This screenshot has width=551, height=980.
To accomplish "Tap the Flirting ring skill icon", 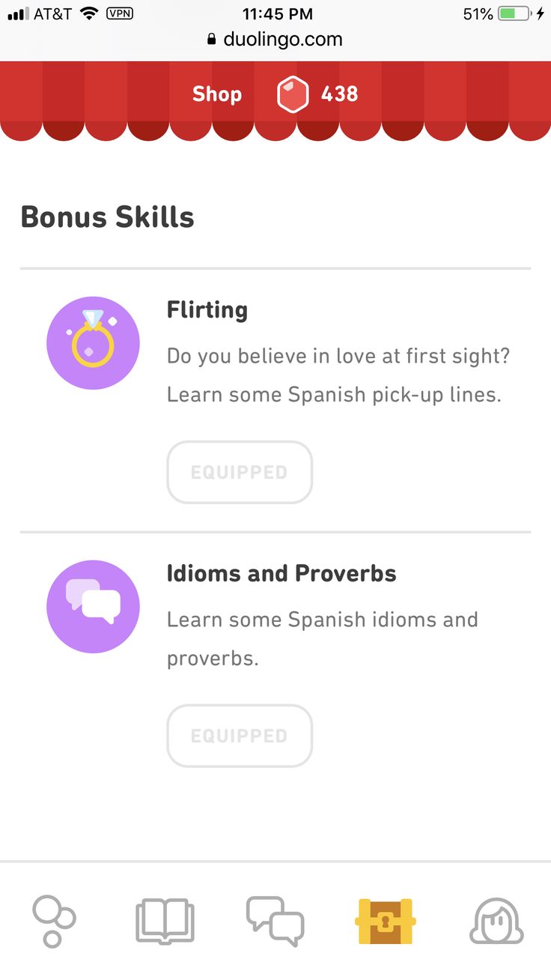I will point(93,343).
